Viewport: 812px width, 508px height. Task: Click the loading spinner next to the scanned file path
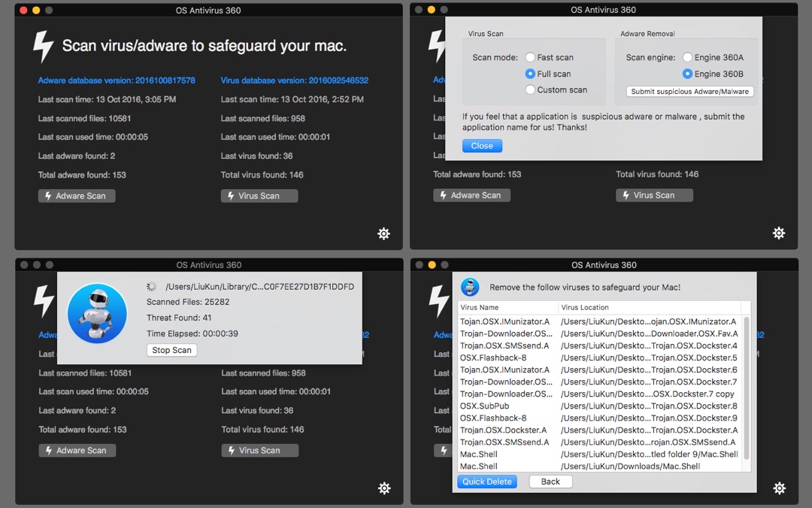click(x=152, y=287)
